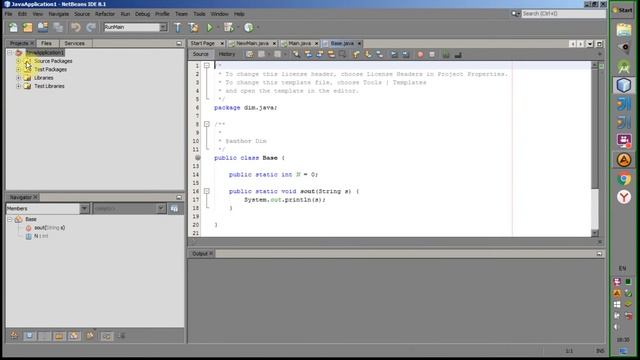Click the Save All toolbar icon

[x=58, y=27]
